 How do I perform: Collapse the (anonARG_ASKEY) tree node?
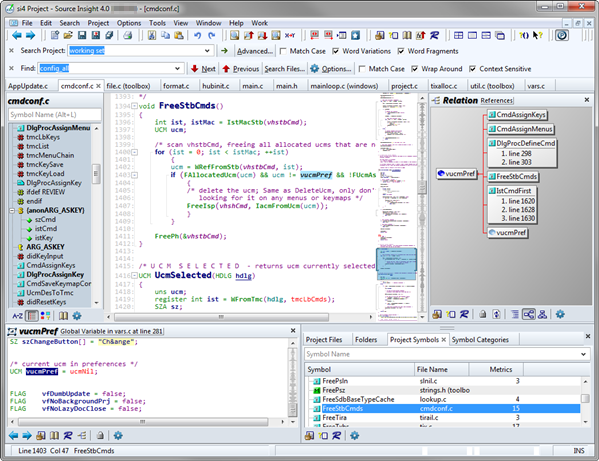[x=12, y=210]
